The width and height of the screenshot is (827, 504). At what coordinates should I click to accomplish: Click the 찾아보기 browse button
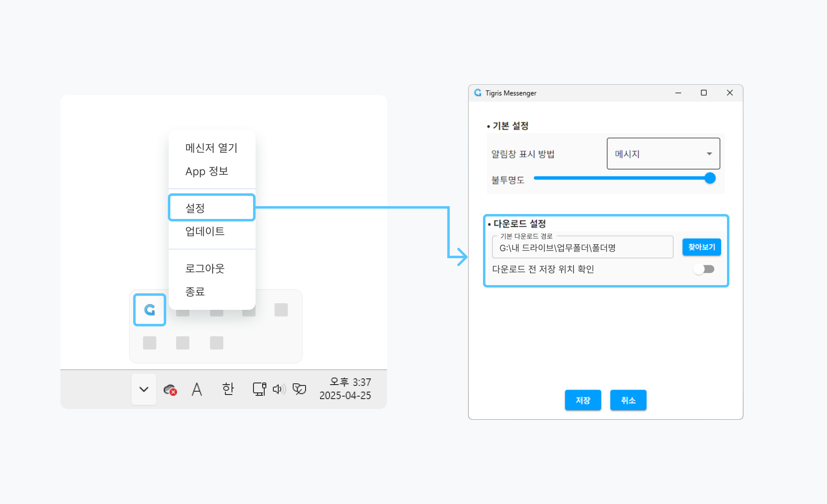(x=701, y=247)
